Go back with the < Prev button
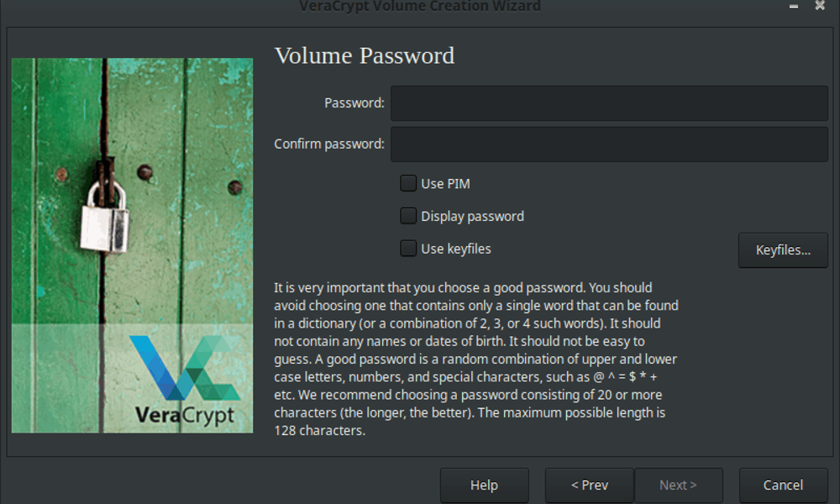 pos(590,486)
